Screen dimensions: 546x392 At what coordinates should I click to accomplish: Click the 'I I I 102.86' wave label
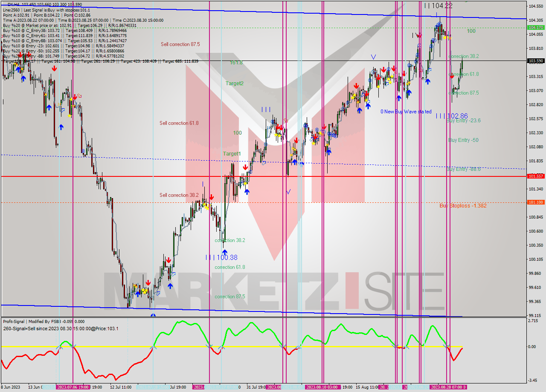452,116
